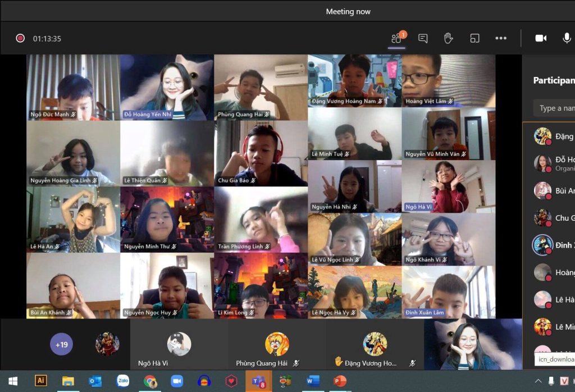Toggle the camera on or off

pyautogui.click(x=541, y=38)
